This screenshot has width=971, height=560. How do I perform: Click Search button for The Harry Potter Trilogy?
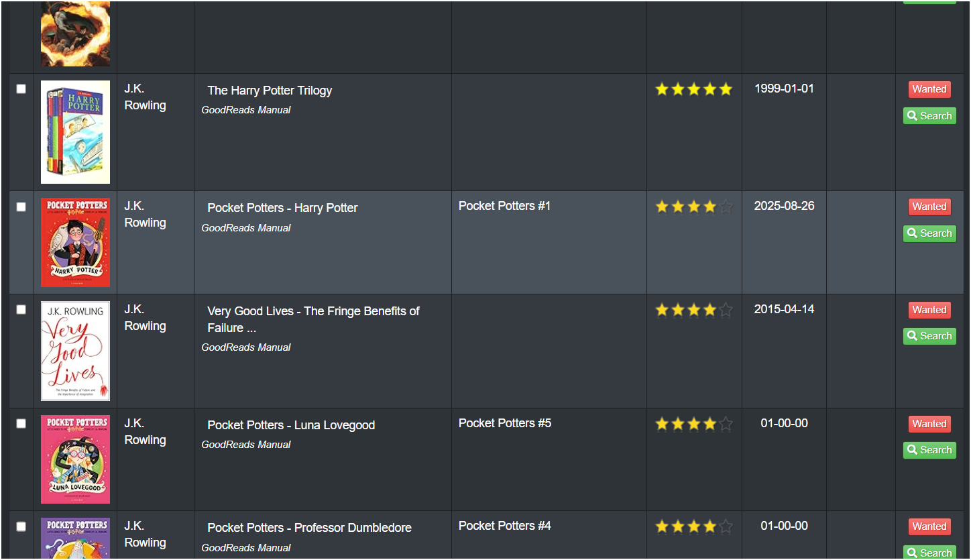[929, 116]
